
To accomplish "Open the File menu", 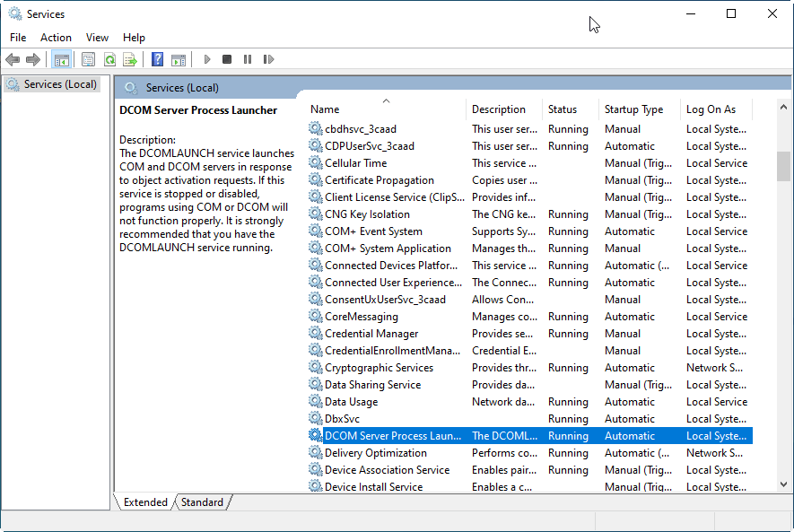I will [x=18, y=38].
